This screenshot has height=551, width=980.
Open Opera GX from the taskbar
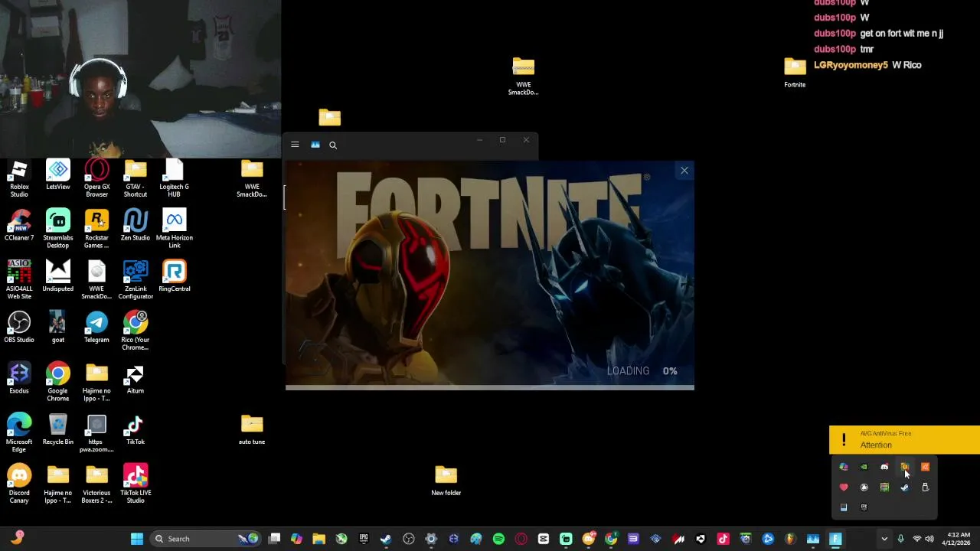tap(521, 539)
